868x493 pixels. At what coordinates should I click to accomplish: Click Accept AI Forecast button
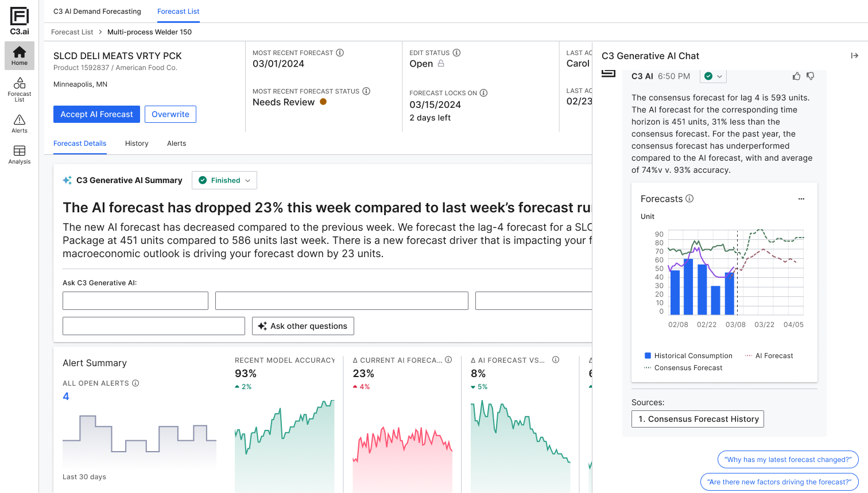coord(96,114)
